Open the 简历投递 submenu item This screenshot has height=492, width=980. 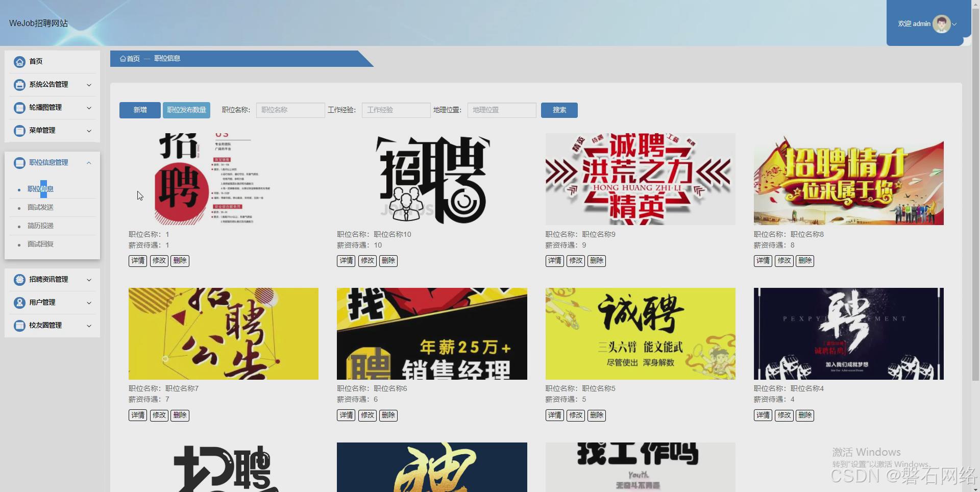[x=41, y=225]
